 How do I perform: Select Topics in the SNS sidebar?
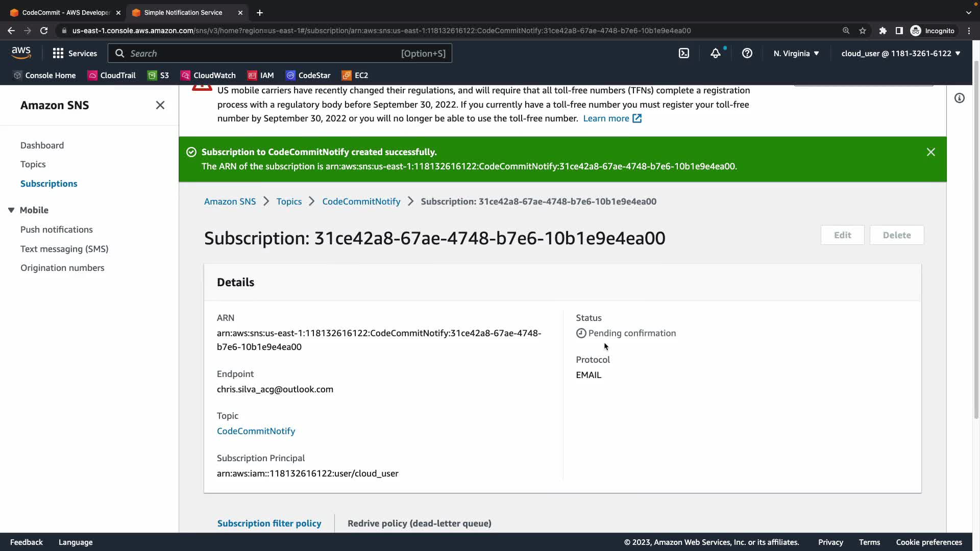pyautogui.click(x=33, y=164)
